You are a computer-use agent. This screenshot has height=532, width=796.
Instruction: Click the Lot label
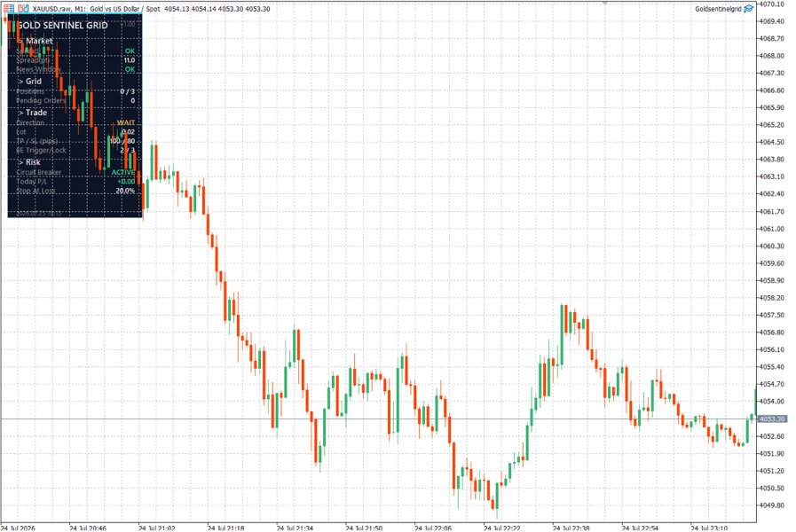pyautogui.click(x=20, y=132)
